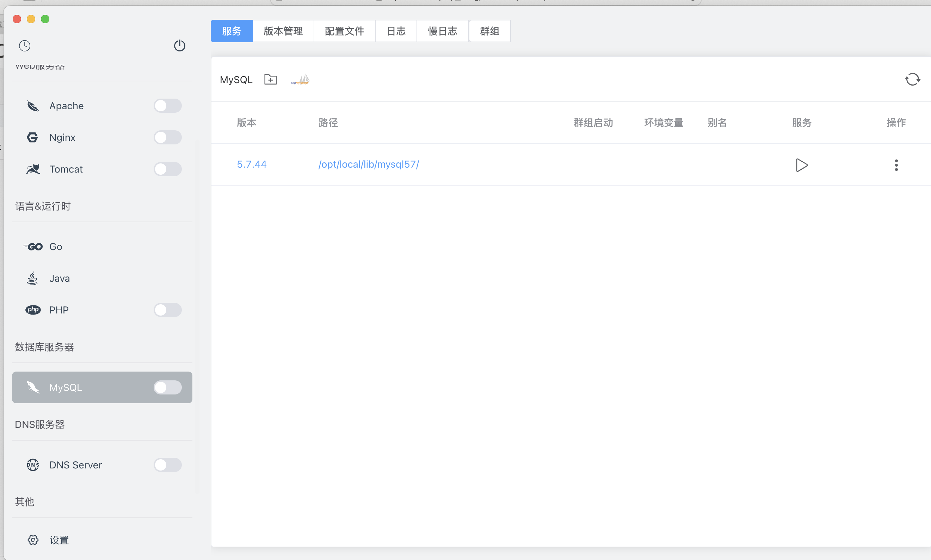Screen dimensions: 931x560
Task: Click the 数据库服务器 section heading
Action: (x=44, y=347)
